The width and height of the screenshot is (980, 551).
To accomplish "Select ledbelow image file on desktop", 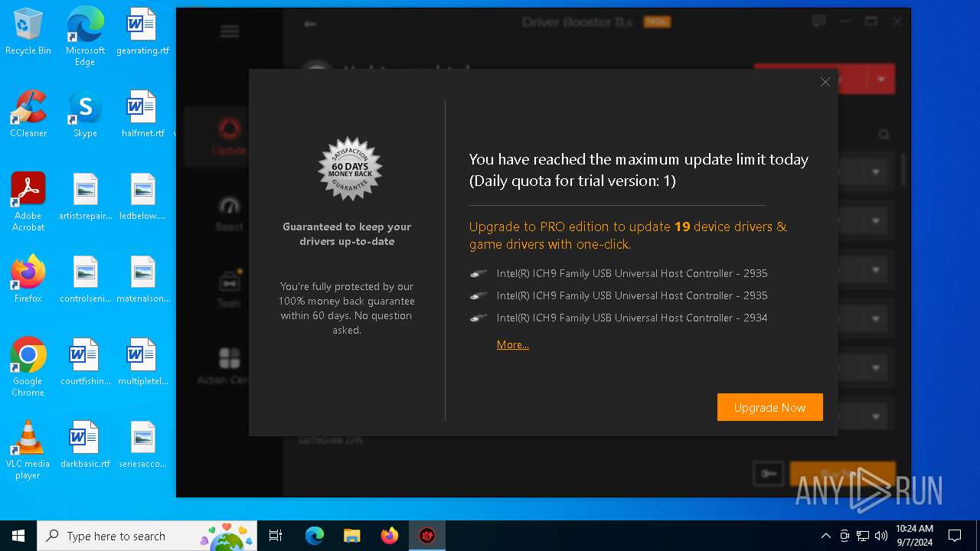I will pos(142,197).
